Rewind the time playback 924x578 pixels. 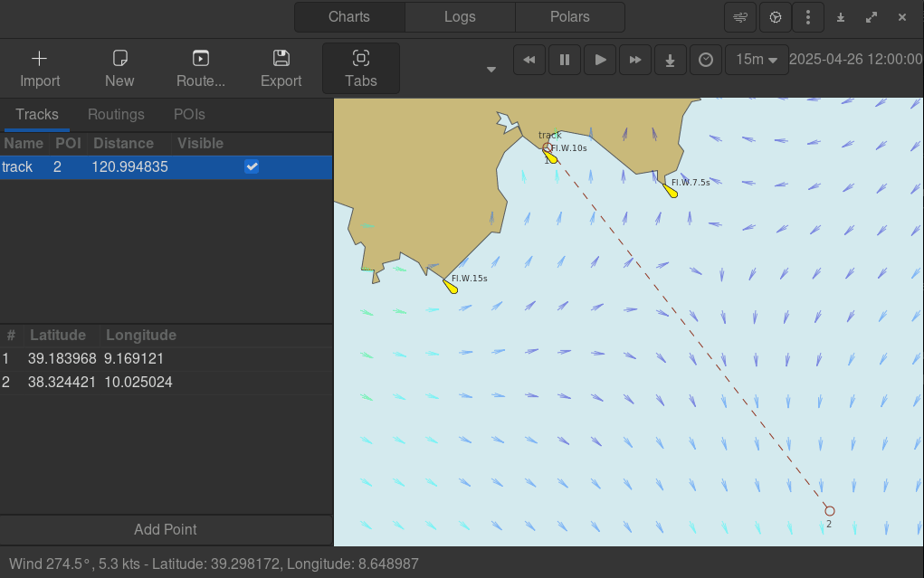click(x=529, y=60)
